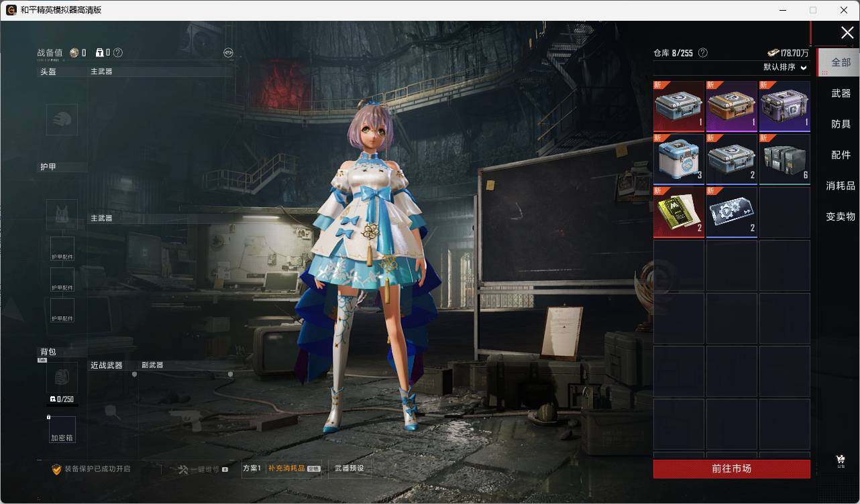Click the 近战武器 slot label

(107, 365)
